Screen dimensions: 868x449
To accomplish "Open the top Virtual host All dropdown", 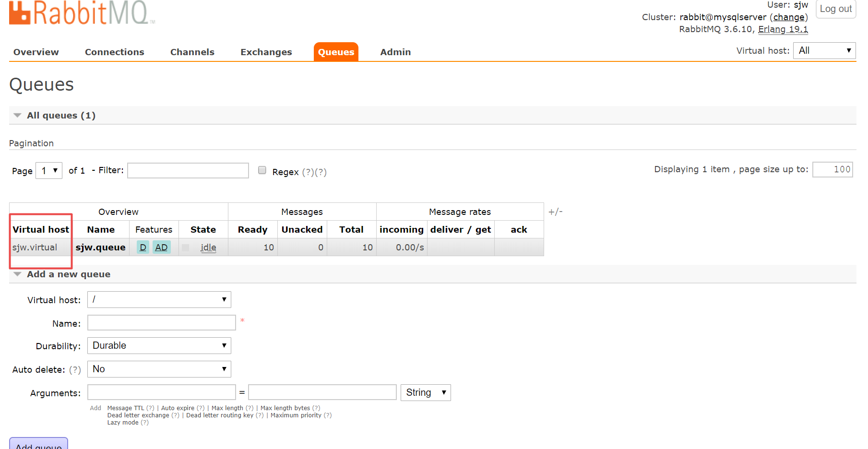I will (x=824, y=50).
